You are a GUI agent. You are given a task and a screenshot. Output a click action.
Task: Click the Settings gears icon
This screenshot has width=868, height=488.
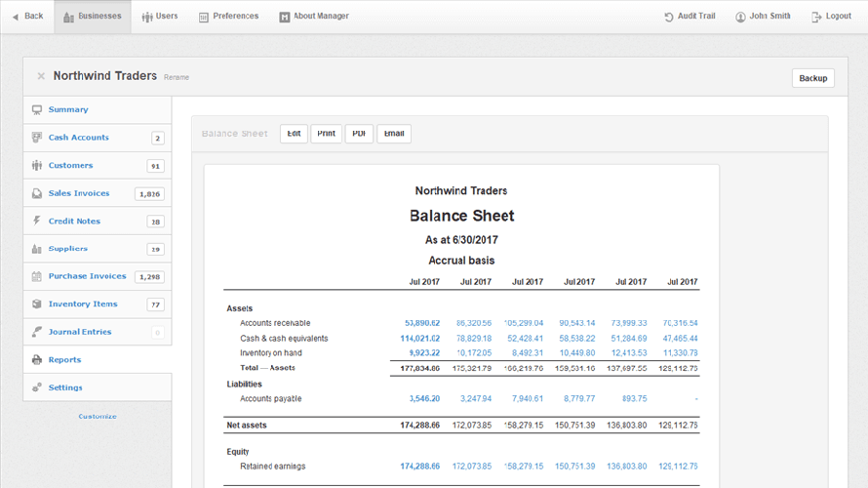[x=37, y=387]
